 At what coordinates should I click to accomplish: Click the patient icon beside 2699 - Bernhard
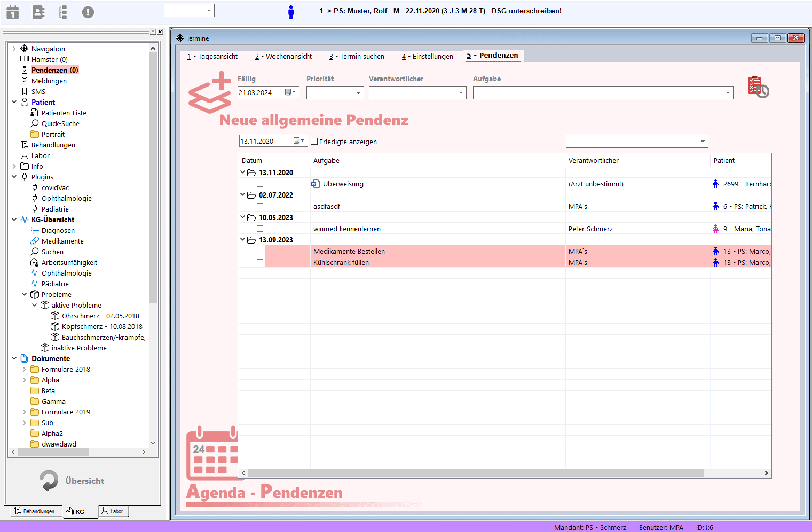tap(715, 184)
